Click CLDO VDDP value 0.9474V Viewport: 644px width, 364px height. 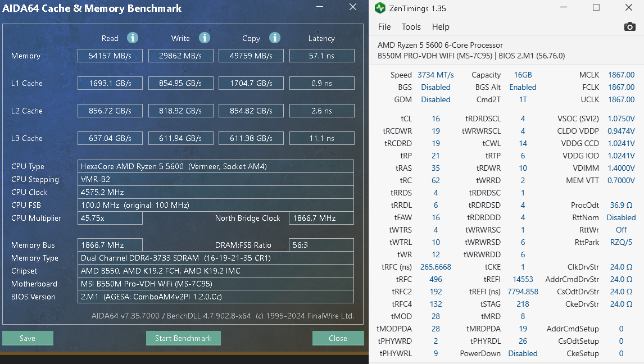click(x=621, y=131)
